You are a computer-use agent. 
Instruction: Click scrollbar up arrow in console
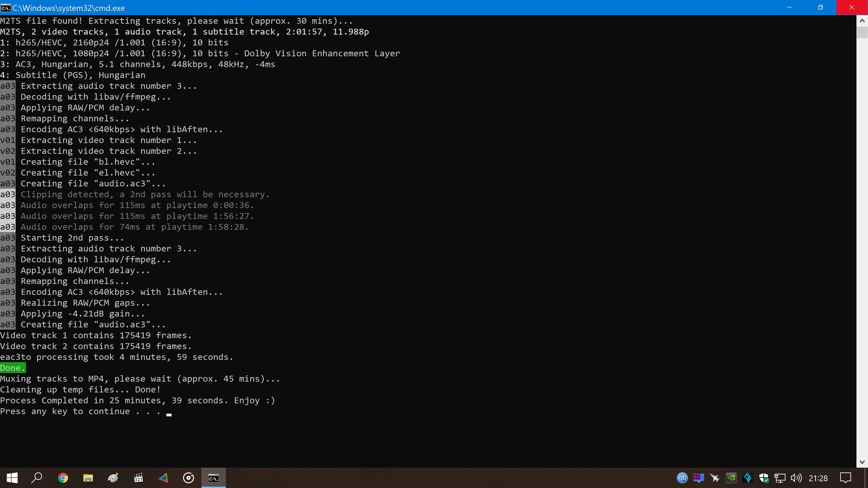click(x=862, y=20)
